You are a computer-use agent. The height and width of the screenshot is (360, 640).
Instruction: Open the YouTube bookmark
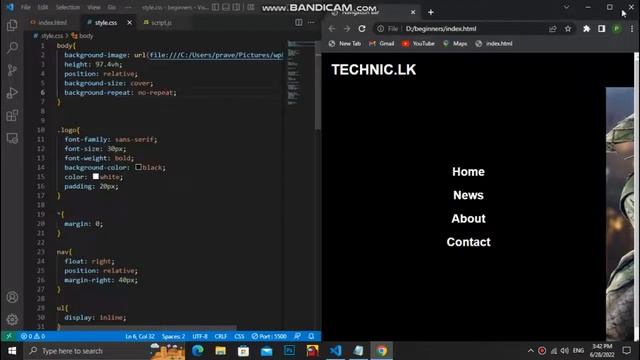click(x=418, y=43)
